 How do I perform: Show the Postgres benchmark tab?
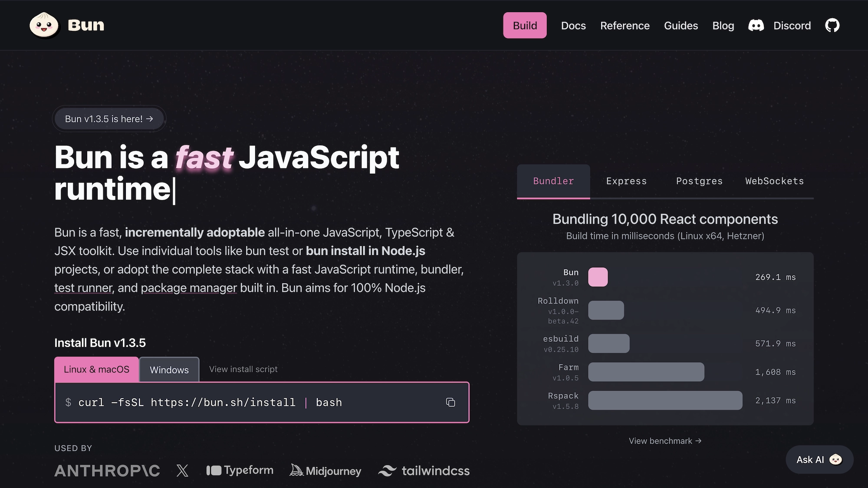(x=699, y=181)
